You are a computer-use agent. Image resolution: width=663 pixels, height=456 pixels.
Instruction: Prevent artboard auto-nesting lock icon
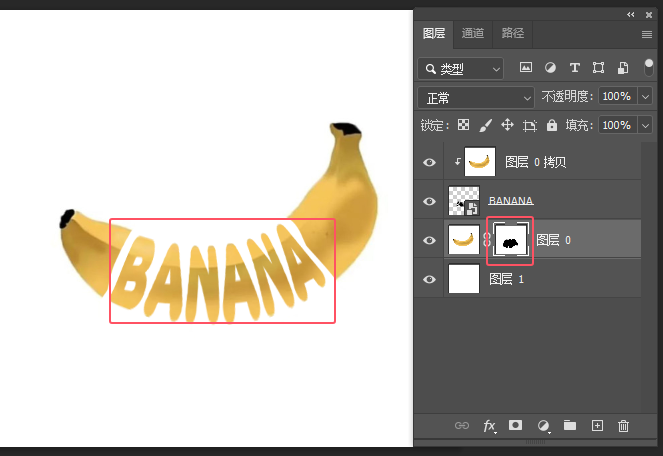529,126
